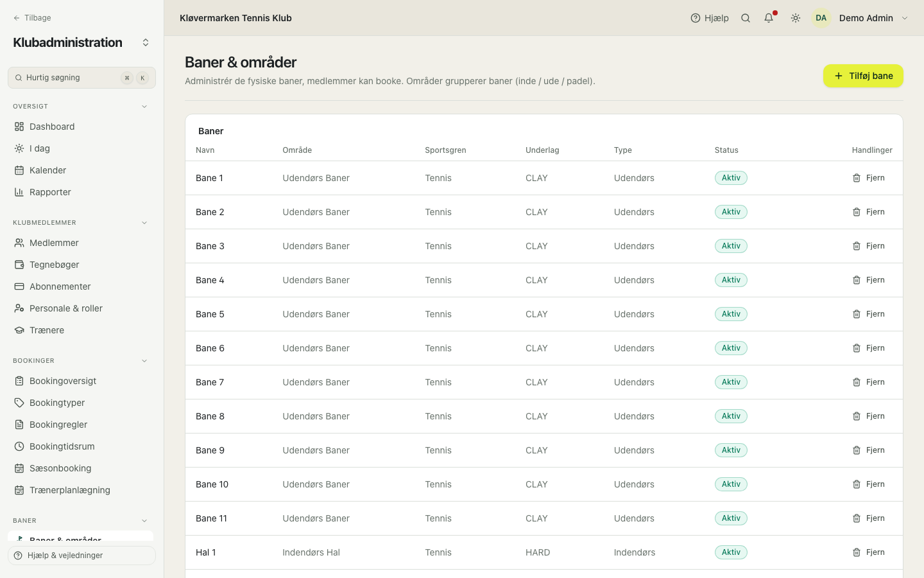Click the Tilføj bane button
This screenshot has width=924, height=578.
863,76
